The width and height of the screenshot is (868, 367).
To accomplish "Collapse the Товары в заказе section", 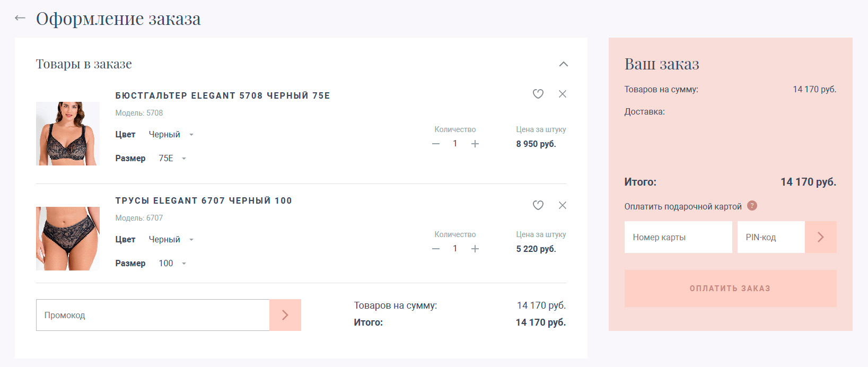I will 563,64.
